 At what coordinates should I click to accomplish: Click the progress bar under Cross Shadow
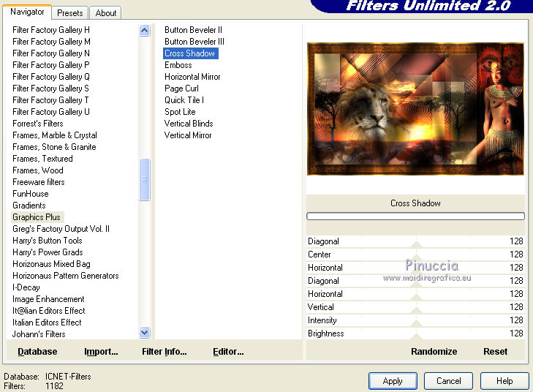point(415,216)
